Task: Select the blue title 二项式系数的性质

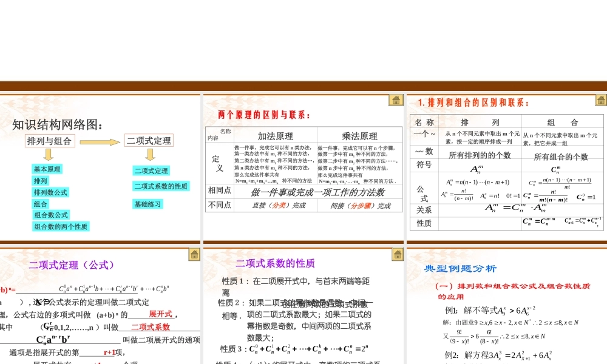Action: click(275, 263)
